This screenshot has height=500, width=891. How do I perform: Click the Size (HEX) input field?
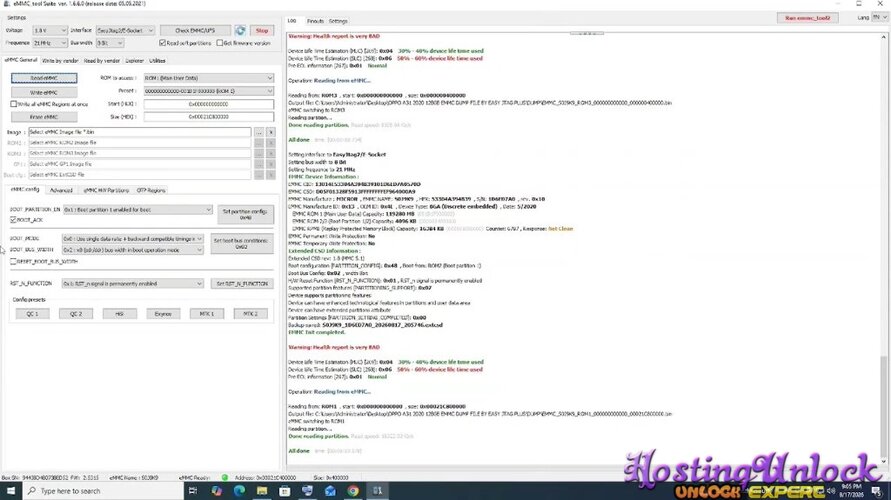(x=209, y=116)
